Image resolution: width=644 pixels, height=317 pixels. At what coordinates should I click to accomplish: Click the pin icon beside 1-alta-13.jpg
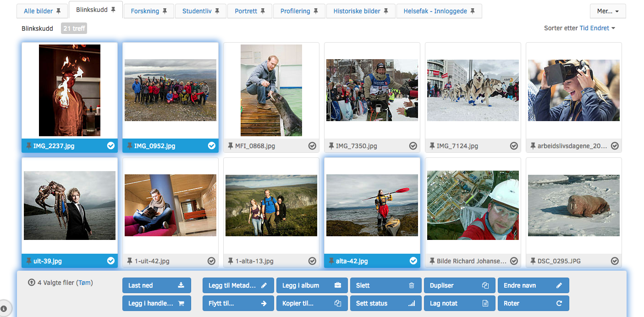click(231, 261)
